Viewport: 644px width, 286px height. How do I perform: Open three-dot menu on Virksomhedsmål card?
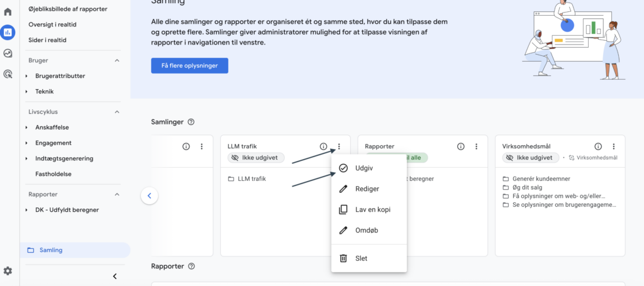pos(613,146)
